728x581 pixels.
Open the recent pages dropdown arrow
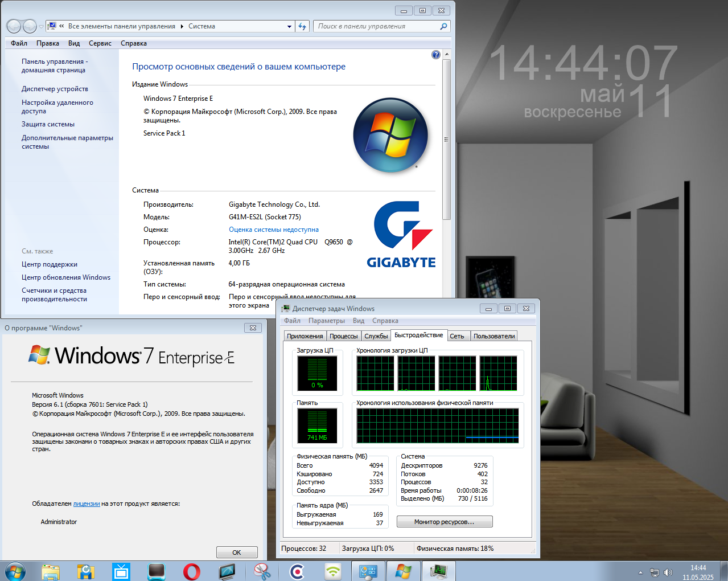tap(41, 27)
